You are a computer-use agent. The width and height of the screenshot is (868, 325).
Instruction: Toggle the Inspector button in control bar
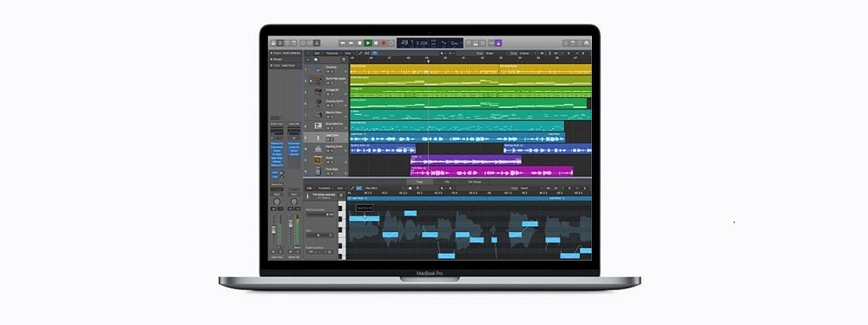point(280,43)
